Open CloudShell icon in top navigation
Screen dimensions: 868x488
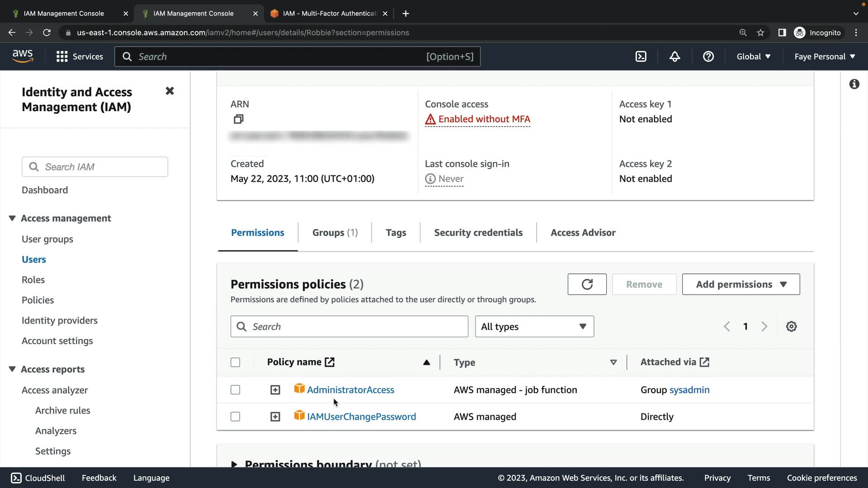[x=641, y=56]
